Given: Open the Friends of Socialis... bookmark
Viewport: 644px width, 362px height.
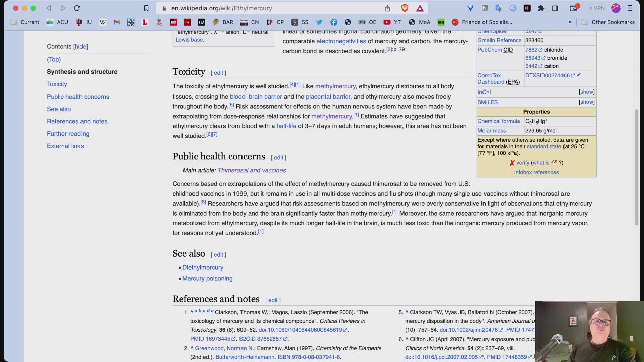Looking at the screenshot, I should 482,22.
